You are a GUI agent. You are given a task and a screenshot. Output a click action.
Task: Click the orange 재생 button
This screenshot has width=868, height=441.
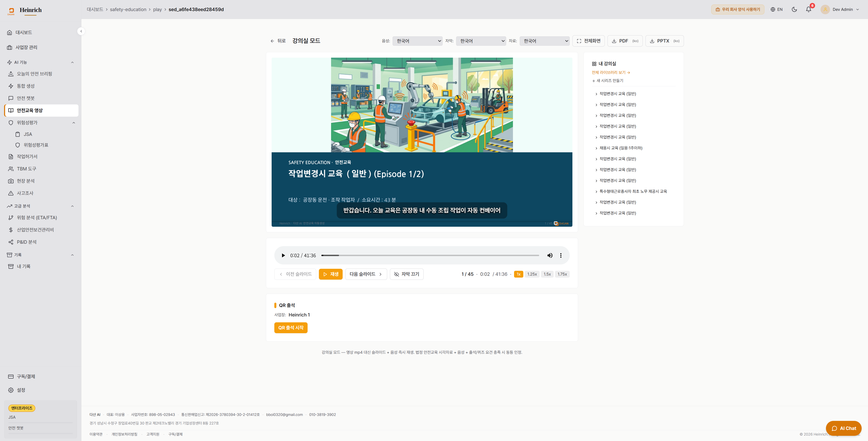pyautogui.click(x=331, y=274)
